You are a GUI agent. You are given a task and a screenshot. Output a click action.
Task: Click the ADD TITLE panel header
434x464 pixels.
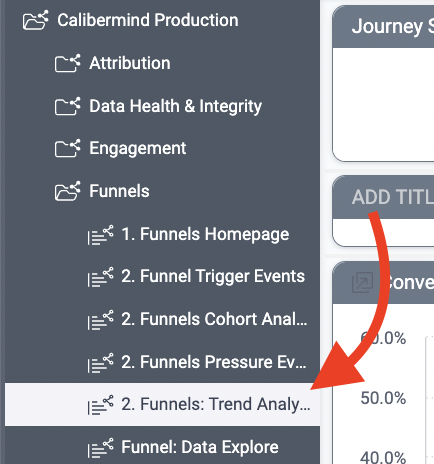(383, 197)
